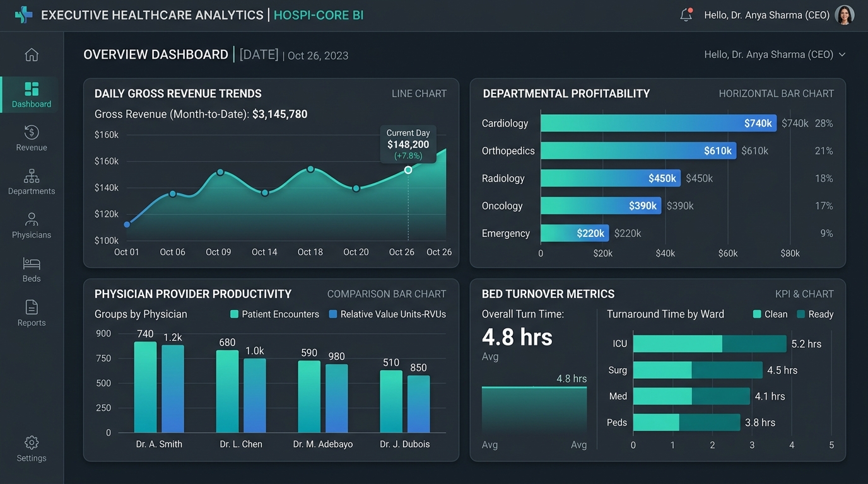Image resolution: width=868 pixels, height=484 pixels.
Task: Click the Hospi-Core medical cross logo
Action: coord(23,14)
